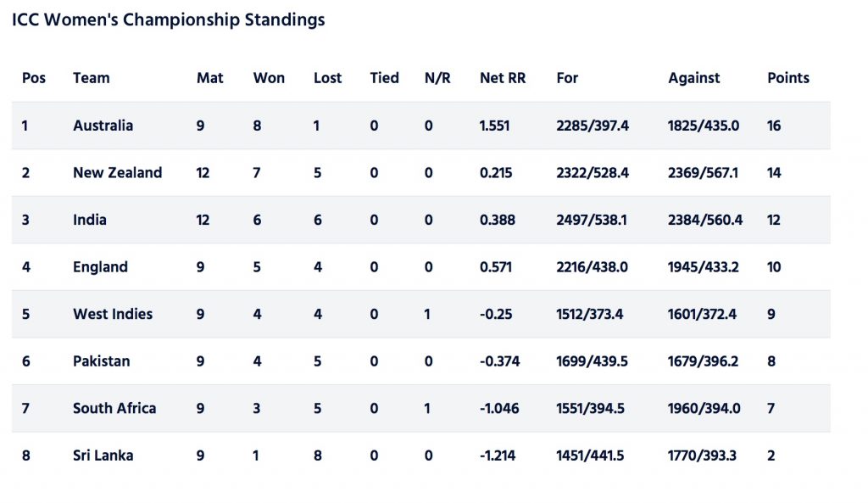Image resolution: width=868 pixels, height=503 pixels.
Task: Click India's For value 2497/538.1
Action: point(592,220)
